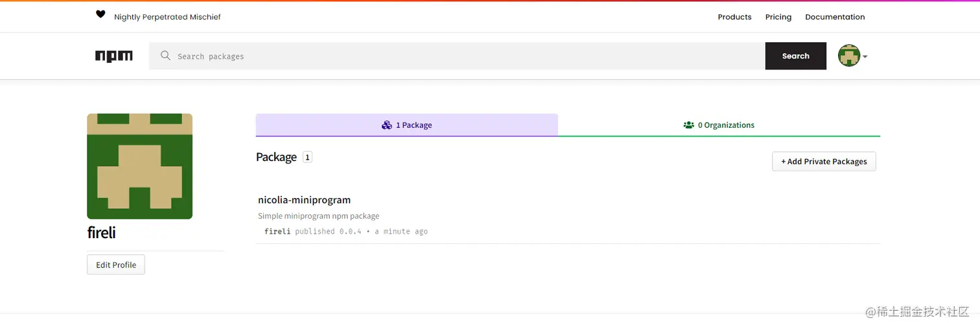Open the nicolia-miniprogram package

pos(304,200)
